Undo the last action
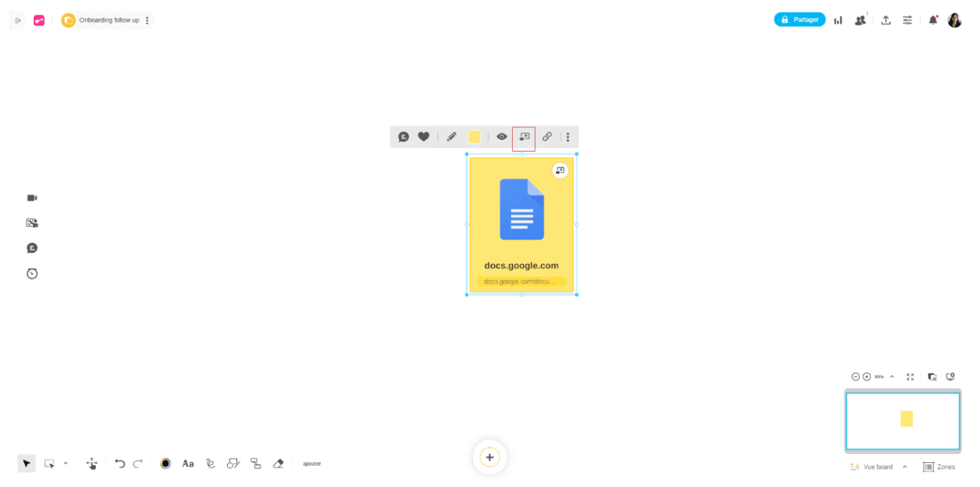The image size is (980, 487). pos(120,464)
